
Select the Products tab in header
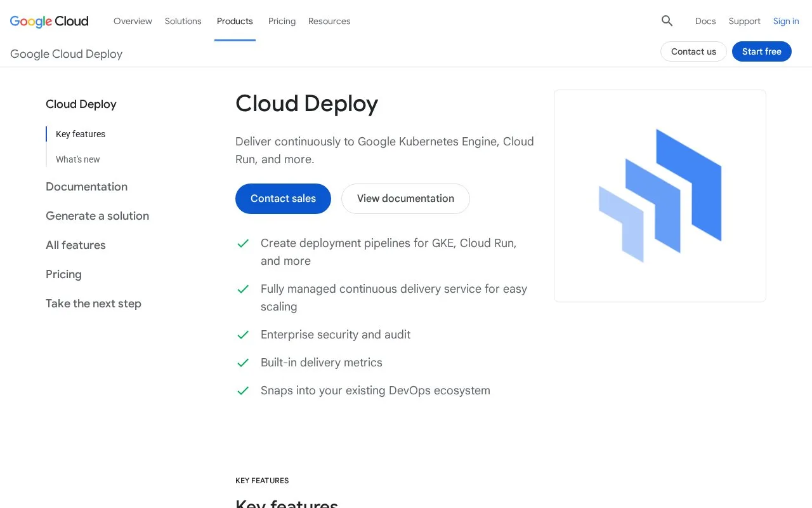(235, 21)
